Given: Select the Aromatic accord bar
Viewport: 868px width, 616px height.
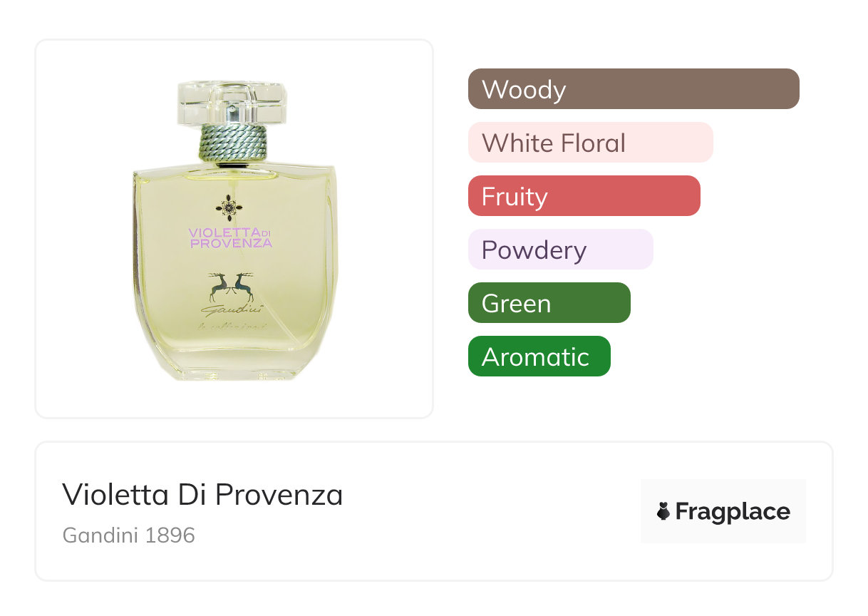Looking at the screenshot, I should point(539,356).
